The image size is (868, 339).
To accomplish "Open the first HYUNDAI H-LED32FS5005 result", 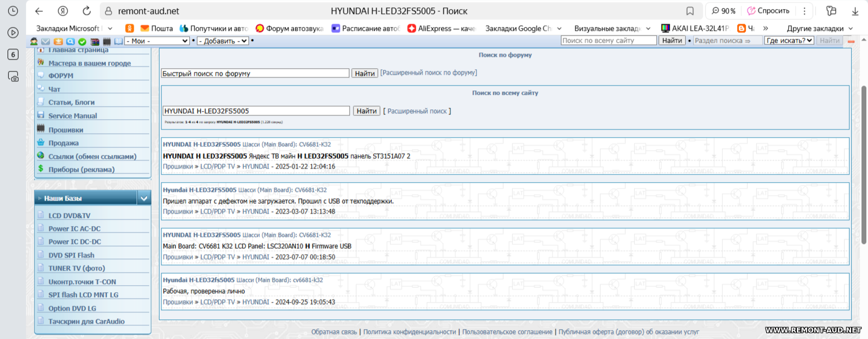I will [201, 144].
